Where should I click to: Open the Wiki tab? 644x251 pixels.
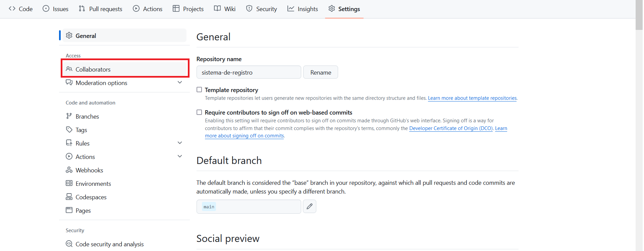pos(225,9)
